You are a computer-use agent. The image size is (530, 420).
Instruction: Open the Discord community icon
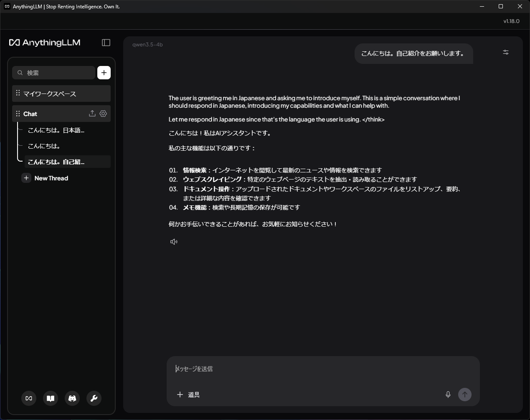click(x=72, y=398)
